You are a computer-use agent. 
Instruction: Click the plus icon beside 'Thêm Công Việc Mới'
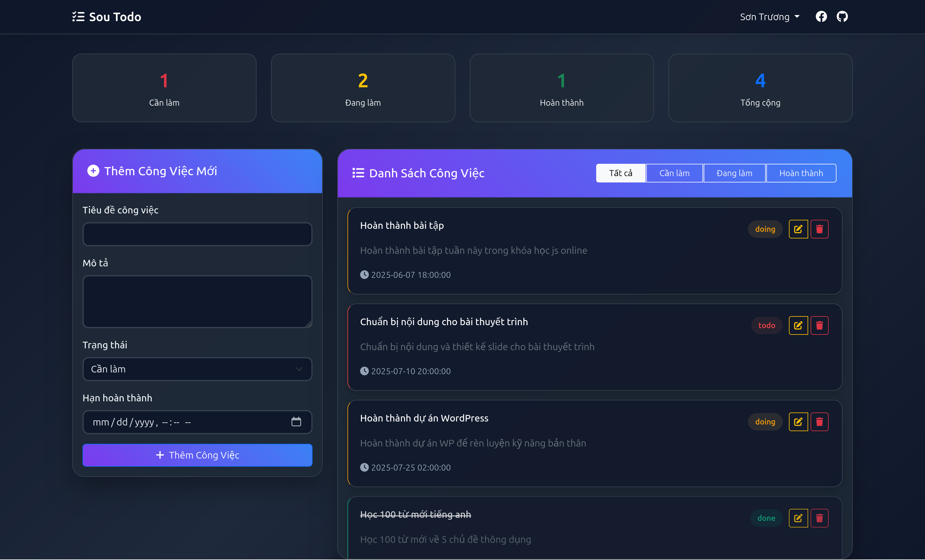(93, 171)
